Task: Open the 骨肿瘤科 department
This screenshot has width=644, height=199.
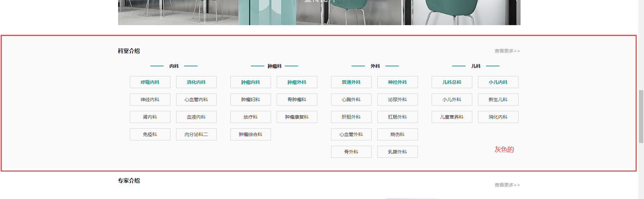Action: 297,99
